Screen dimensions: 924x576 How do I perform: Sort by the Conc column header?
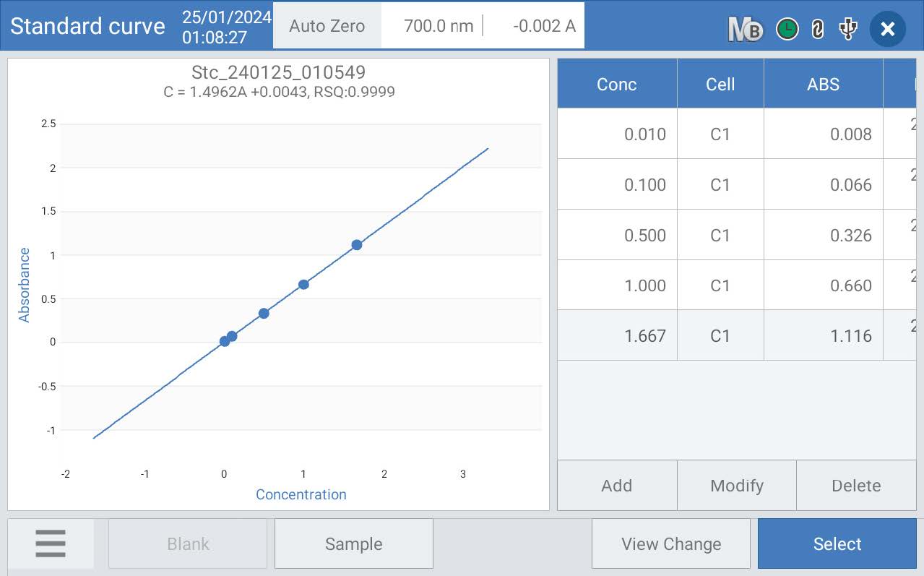[x=617, y=84]
